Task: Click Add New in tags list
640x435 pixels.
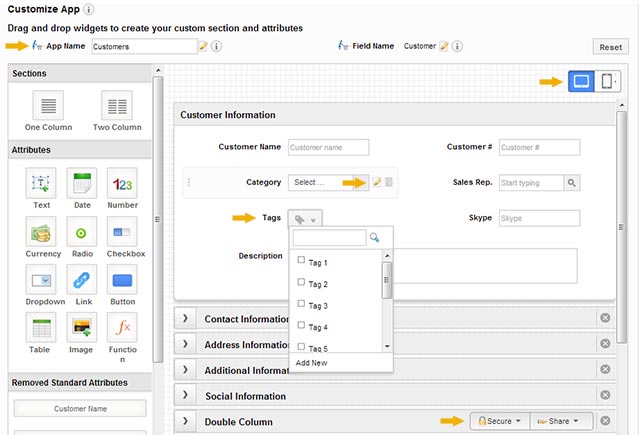Action: coord(310,363)
